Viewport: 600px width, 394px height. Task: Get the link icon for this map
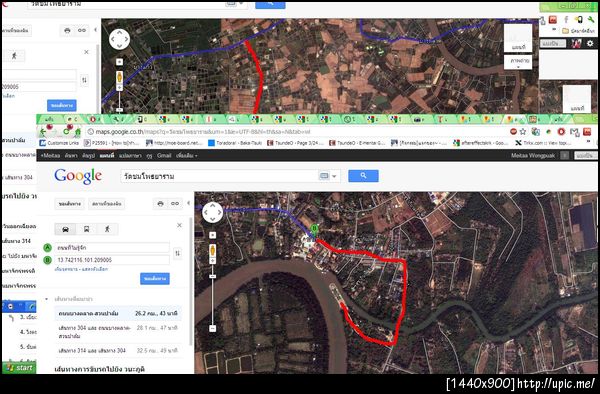[175, 204]
